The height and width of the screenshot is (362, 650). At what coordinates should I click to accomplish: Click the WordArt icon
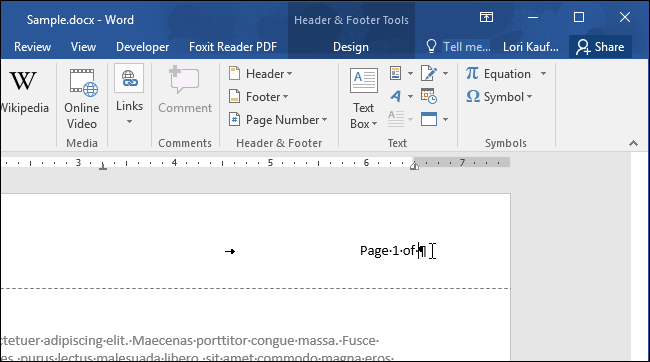[x=395, y=97]
